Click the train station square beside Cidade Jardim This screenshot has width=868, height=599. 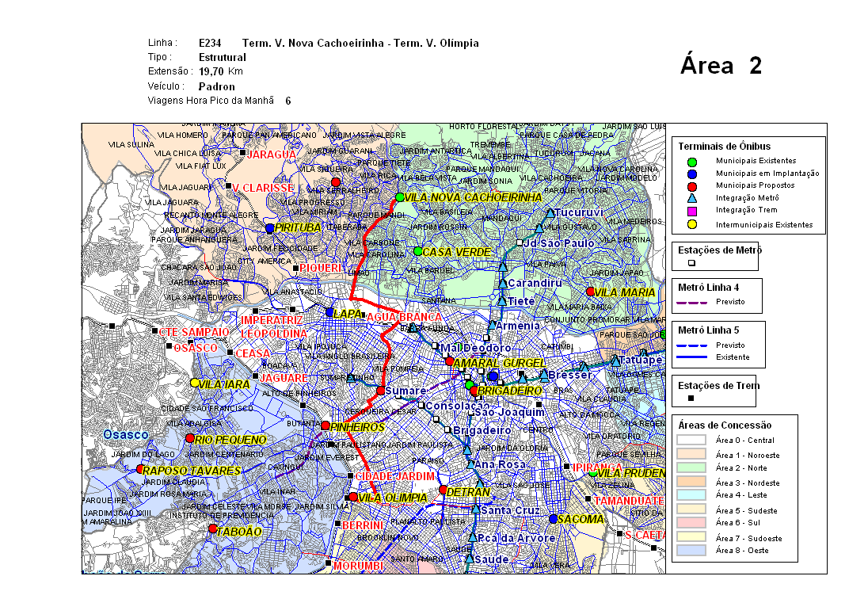point(350,476)
